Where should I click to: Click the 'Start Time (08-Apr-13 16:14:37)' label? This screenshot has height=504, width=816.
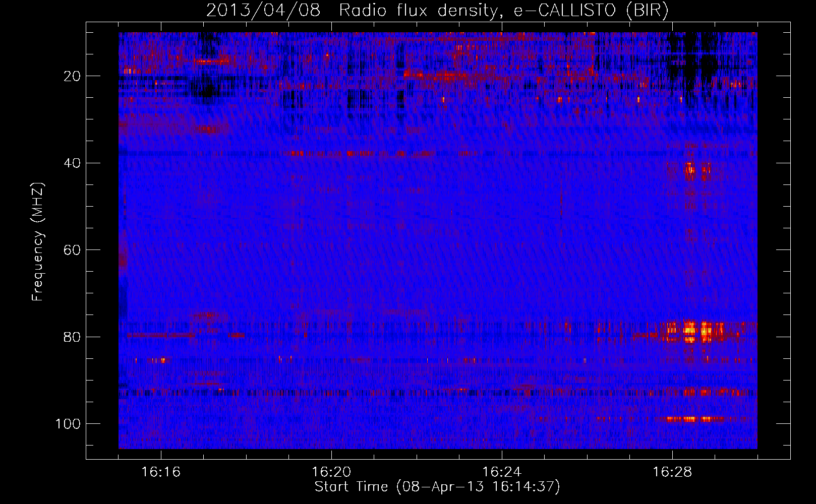pos(437,487)
